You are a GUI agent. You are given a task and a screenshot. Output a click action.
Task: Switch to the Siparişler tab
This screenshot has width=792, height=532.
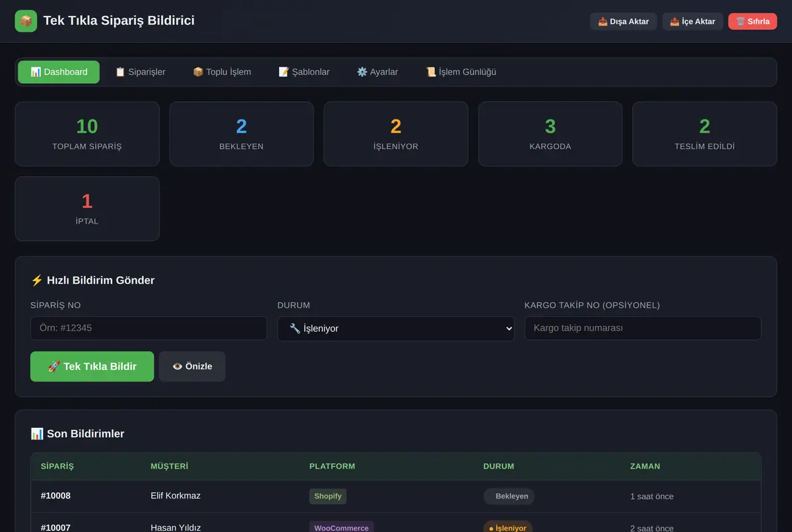pos(140,72)
